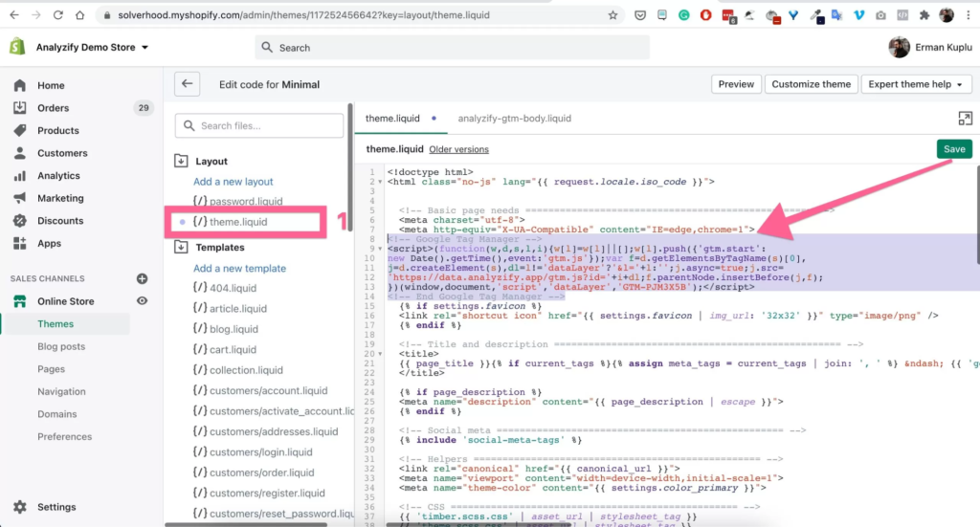Click the Search files input field
This screenshot has width=980, height=527.
tap(259, 125)
